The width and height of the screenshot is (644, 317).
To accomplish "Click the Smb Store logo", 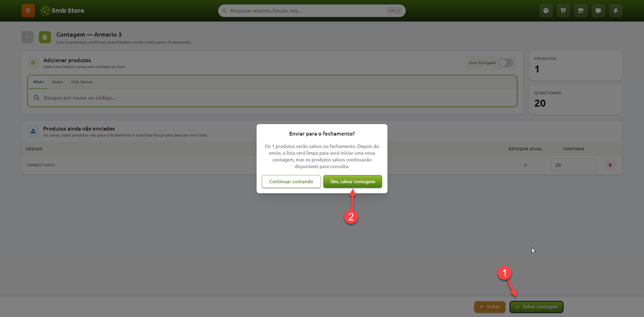I will [x=62, y=11].
